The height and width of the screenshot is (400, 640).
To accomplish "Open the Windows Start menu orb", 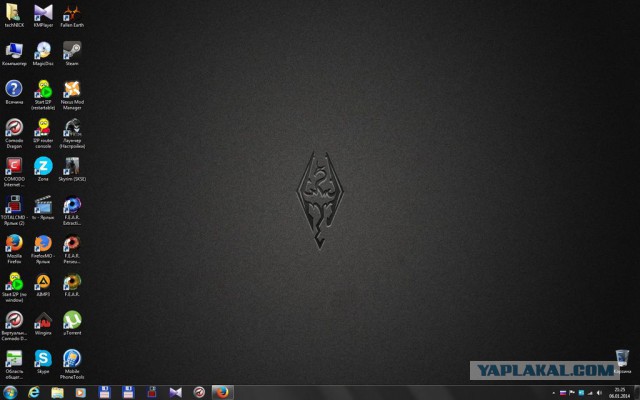I will pos(9,392).
